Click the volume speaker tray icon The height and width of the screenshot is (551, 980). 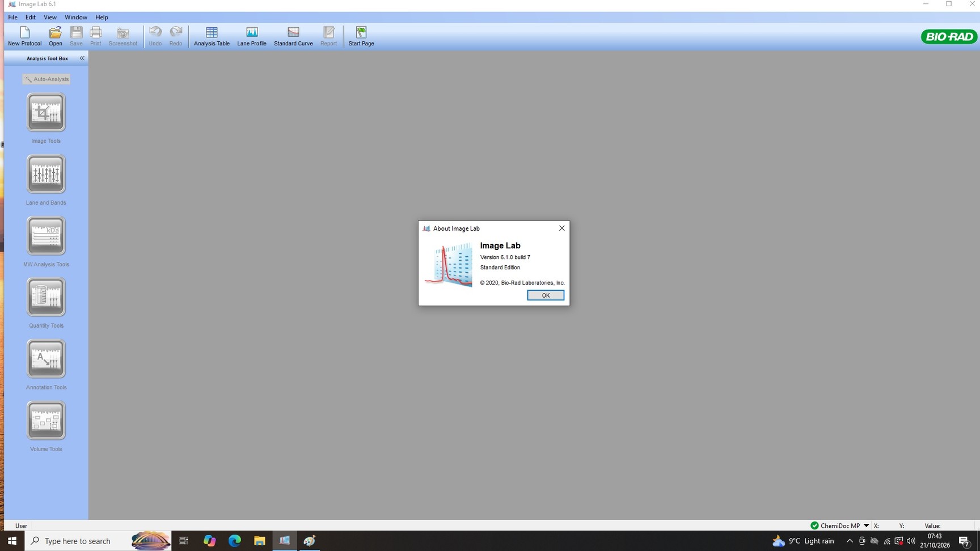click(x=911, y=541)
